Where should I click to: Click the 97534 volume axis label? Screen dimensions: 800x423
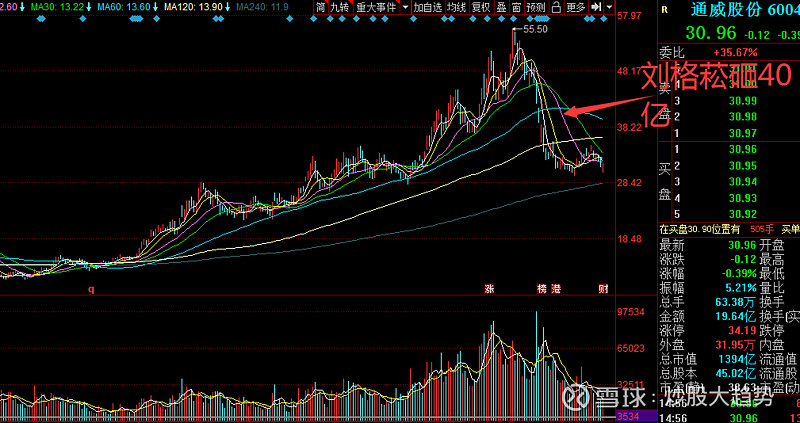point(630,312)
